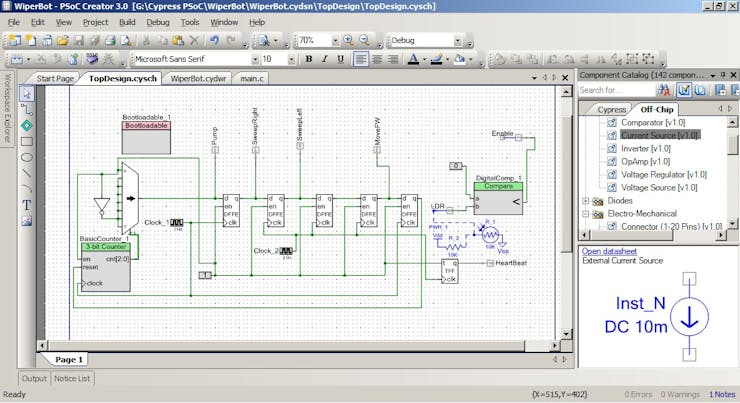Click the undo arrow icon
740x403 pixels.
(x=214, y=41)
